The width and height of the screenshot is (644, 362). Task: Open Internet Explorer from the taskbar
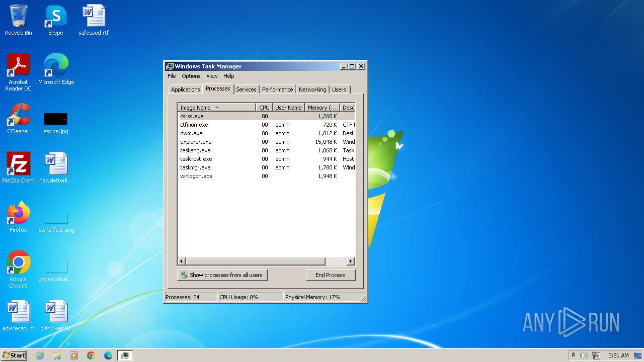(x=40, y=355)
